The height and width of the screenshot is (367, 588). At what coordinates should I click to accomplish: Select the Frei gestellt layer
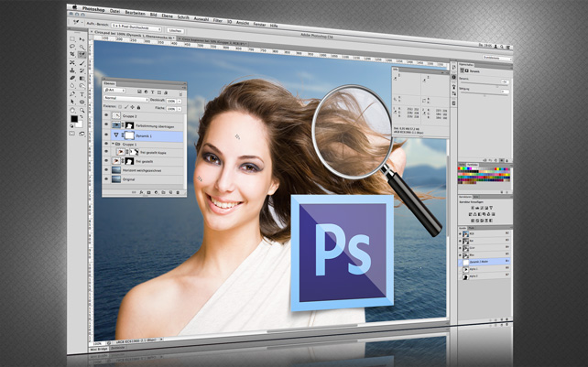(144, 161)
